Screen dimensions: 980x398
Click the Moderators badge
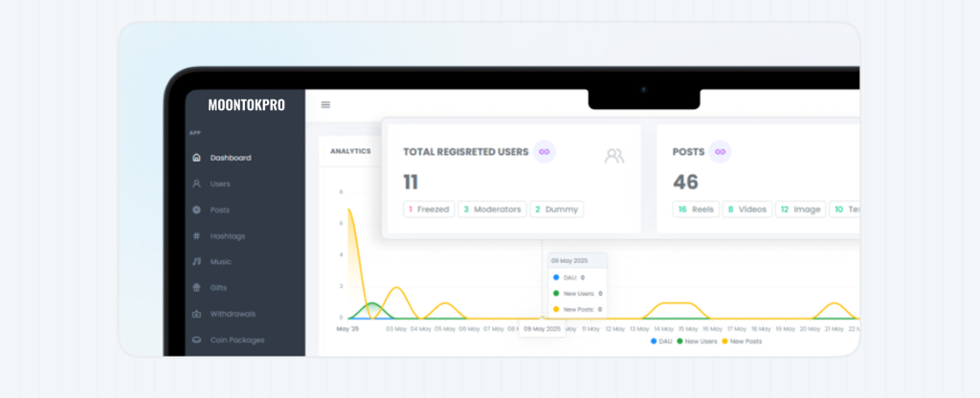[x=492, y=209]
